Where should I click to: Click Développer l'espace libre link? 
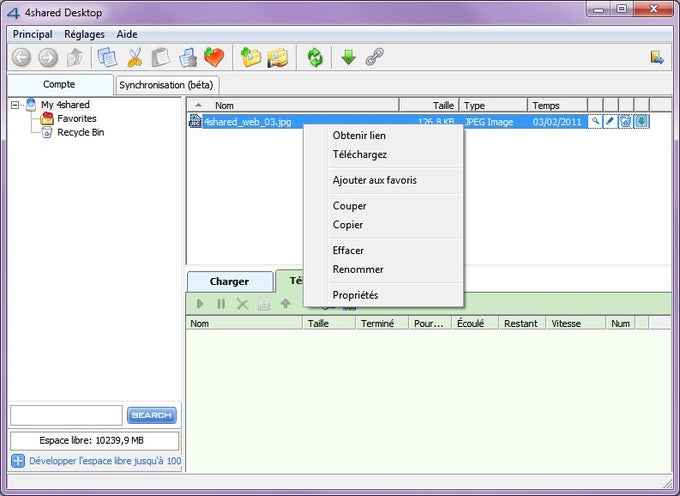(x=105, y=460)
